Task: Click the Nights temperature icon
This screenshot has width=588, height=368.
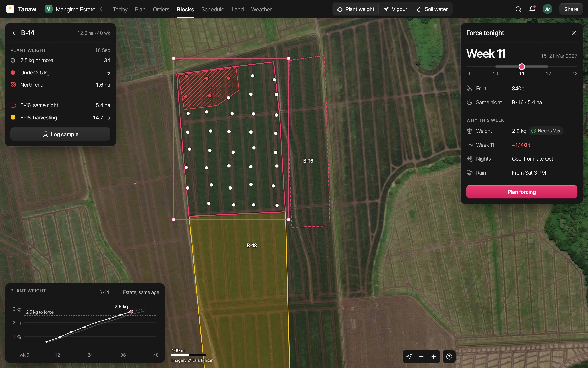Action: click(x=469, y=159)
